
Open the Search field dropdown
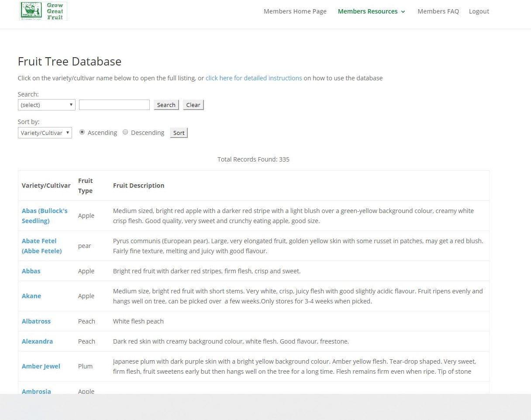pyautogui.click(x=47, y=105)
